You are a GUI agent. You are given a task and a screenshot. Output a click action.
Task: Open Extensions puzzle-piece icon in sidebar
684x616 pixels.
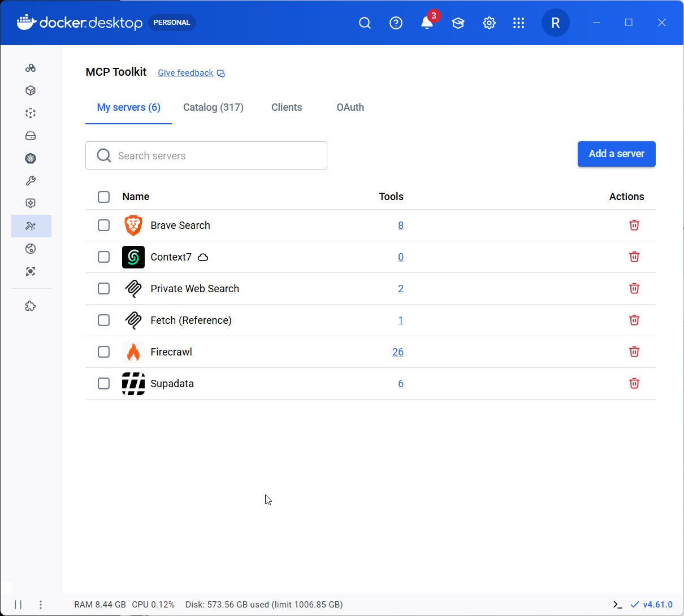tap(31, 306)
